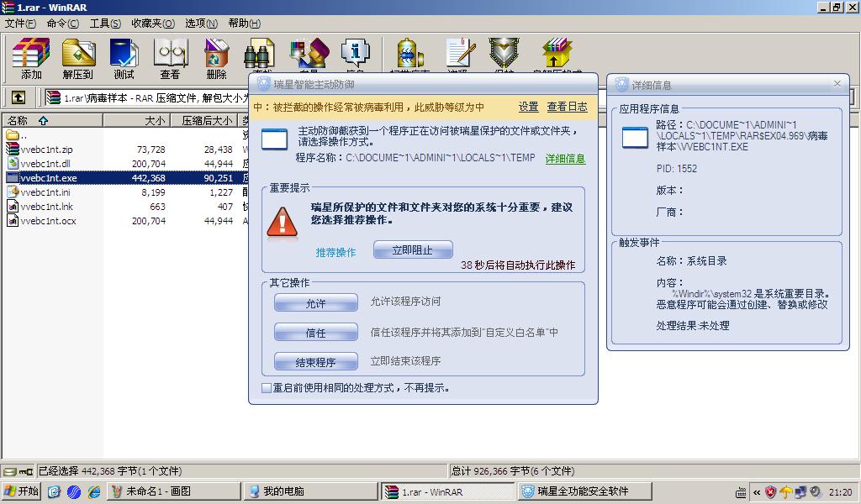The height and width of the screenshot is (504, 861).
Task: Click the virus scan bug toolbar icon
Action: pos(409,54)
